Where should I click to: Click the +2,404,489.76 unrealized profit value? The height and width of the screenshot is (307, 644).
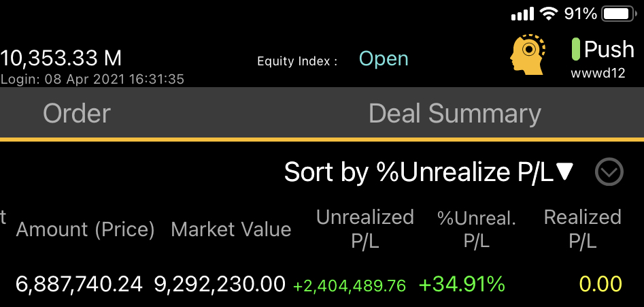pyautogui.click(x=350, y=285)
